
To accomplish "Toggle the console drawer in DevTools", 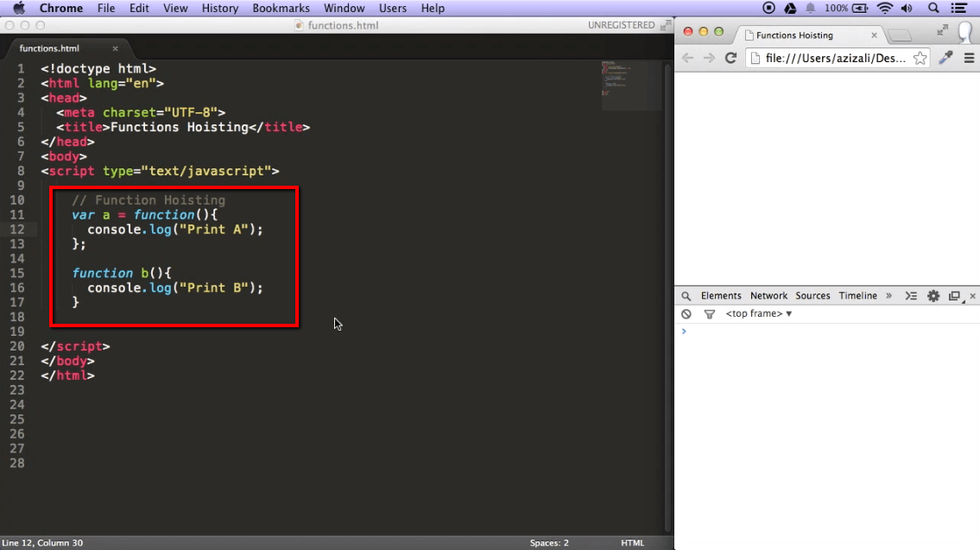I will point(911,295).
